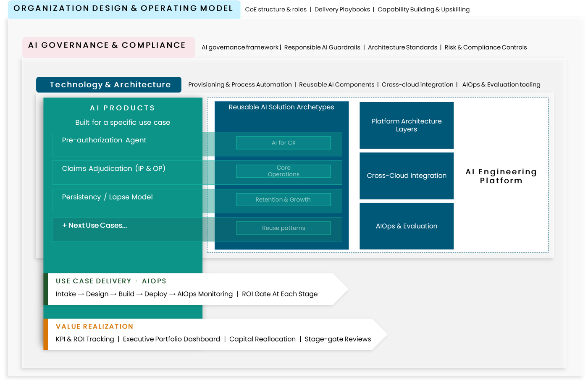588x383 pixels.
Task: Click the Use Case Delivery · AIOps heading
Action: [111, 281]
